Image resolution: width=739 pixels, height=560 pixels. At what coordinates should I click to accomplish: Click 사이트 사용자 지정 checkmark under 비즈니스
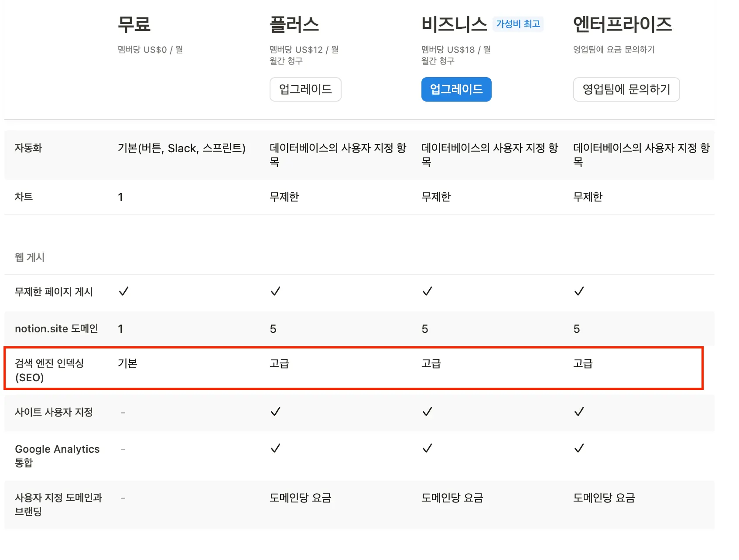(x=427, y=412)
